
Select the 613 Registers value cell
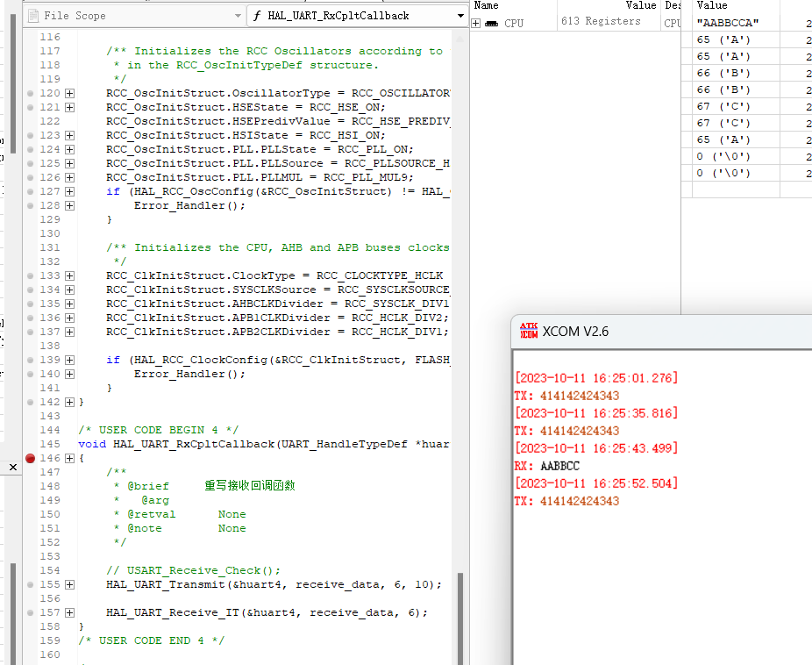click(x=601, y=21)
